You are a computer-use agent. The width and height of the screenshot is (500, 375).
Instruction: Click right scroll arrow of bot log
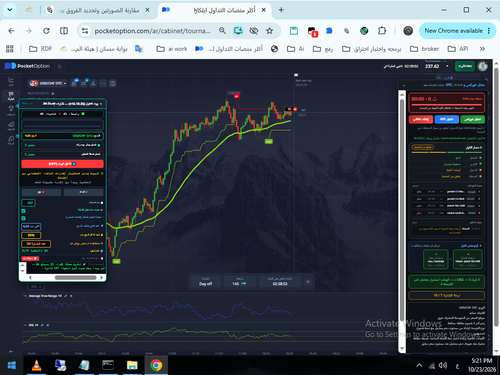(x=102, y=277)
